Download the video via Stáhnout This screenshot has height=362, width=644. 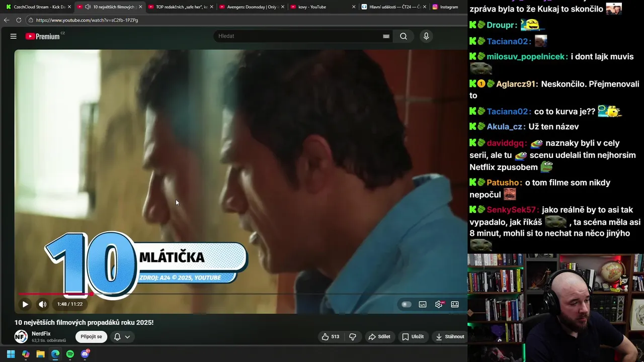450,337
